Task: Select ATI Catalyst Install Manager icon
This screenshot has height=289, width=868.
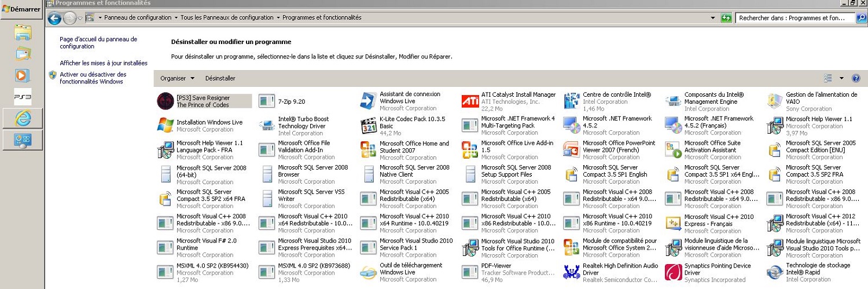Action: (470, 101)
